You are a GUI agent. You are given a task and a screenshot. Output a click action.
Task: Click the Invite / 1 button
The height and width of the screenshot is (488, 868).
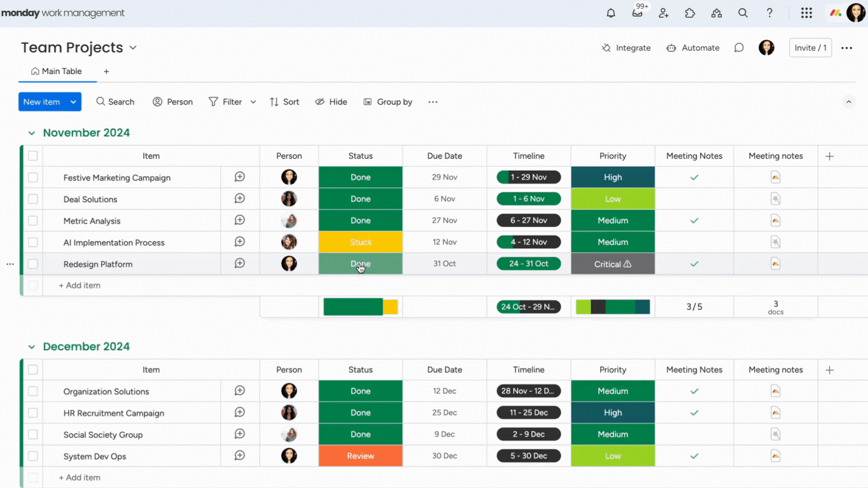(x=810, y=47)
